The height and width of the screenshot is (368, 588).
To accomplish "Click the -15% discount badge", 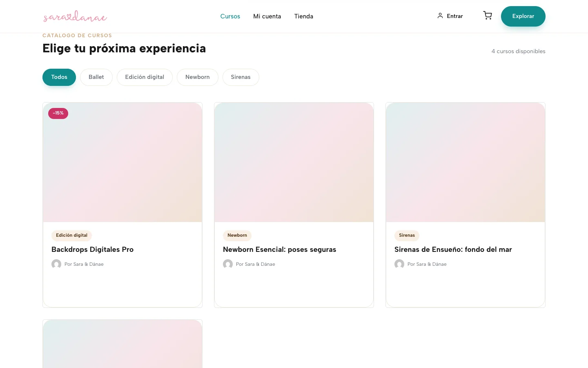I will (58, 113).
